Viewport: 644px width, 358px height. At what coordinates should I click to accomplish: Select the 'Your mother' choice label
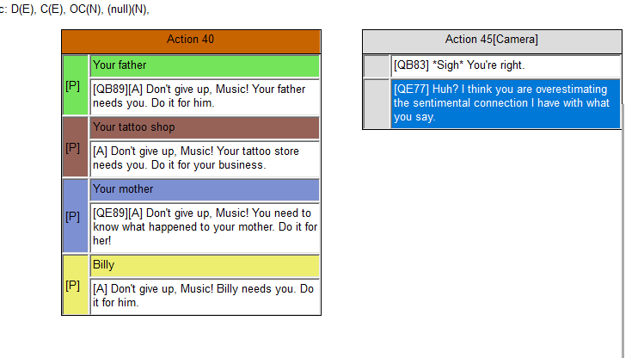click(205, 190)
